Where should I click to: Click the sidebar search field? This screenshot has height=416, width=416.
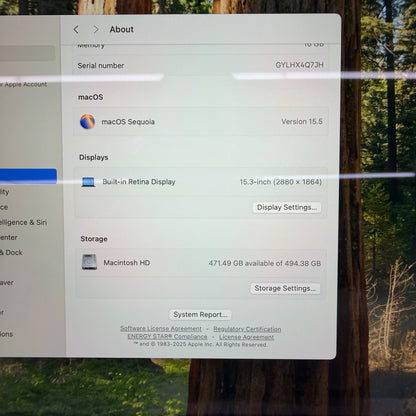pyautogui.click(x=27, y=53)
